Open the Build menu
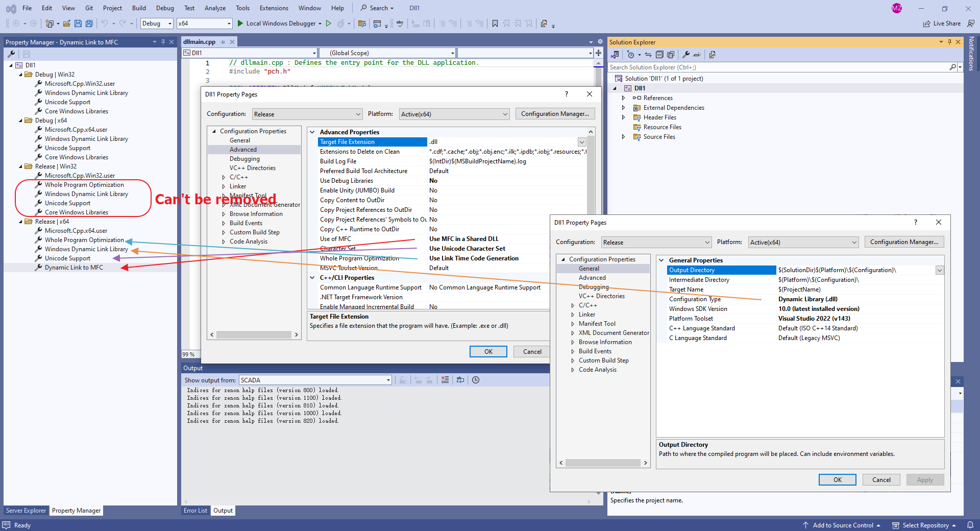This screenshot has height=531, width=980. tap(139, 8)
